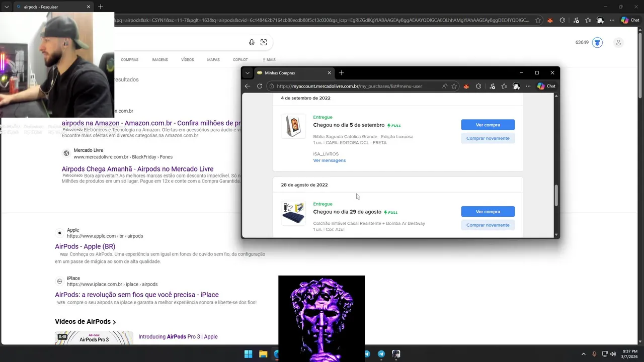Image resolution: width=644 pixels, height=362 pixels.
Task: Open profile avatar in front window toolbar
Action: pyautogui.click(x=516, y=86)
